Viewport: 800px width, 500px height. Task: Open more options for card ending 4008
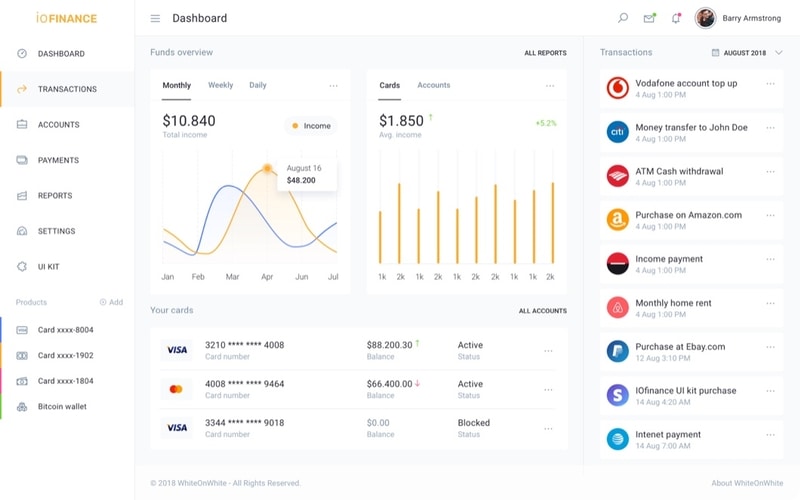pyautogui.click(x=548, y=351)
